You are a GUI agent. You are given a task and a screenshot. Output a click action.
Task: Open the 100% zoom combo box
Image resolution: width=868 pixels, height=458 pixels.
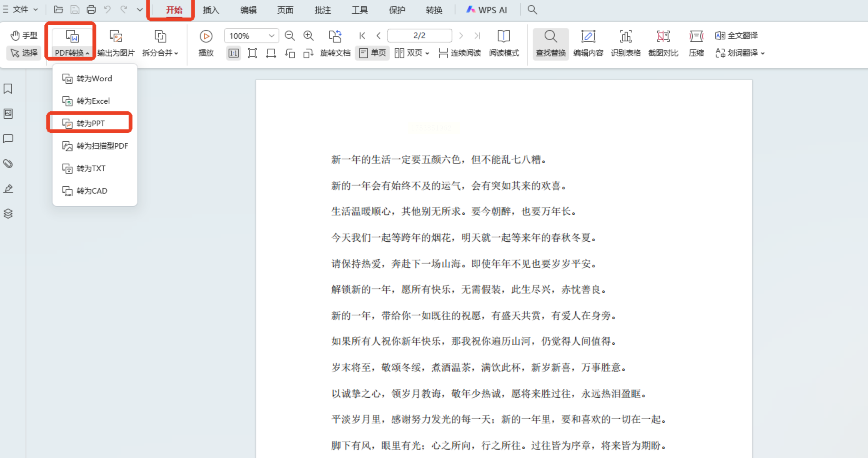[251, 36]
